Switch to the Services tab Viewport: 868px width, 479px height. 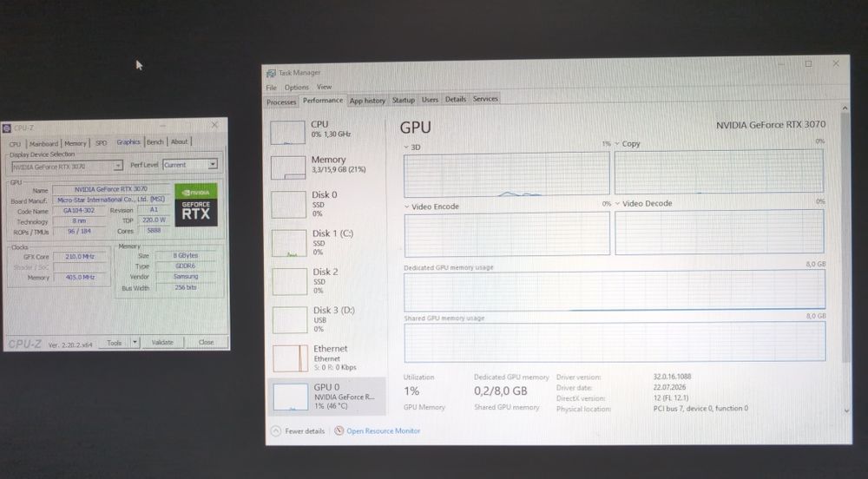485,98
